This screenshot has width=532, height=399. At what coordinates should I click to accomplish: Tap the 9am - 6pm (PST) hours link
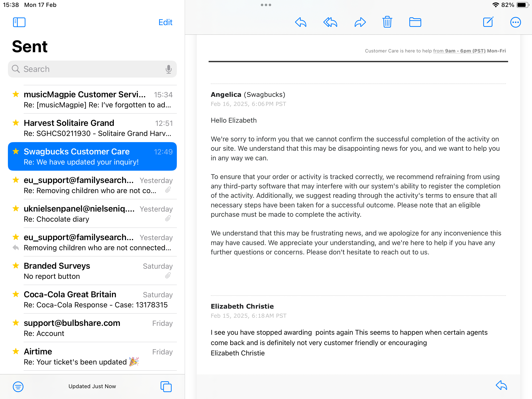click(465, 51)
